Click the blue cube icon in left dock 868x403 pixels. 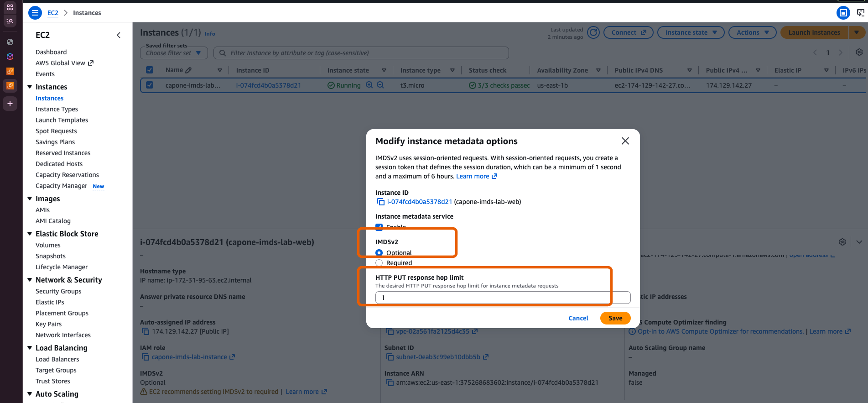click(x=10, y=57)
